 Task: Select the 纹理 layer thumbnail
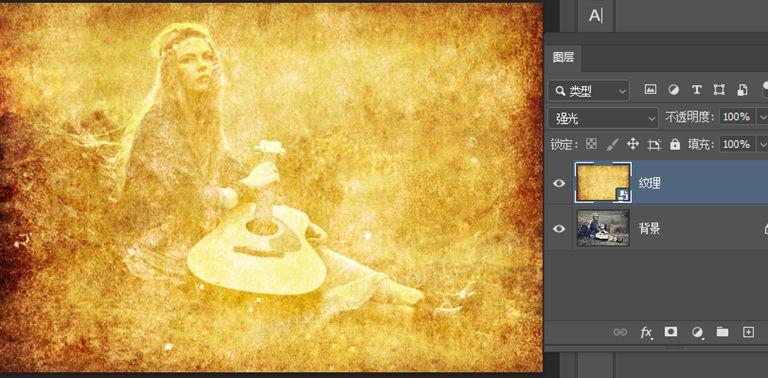point(603,183)
